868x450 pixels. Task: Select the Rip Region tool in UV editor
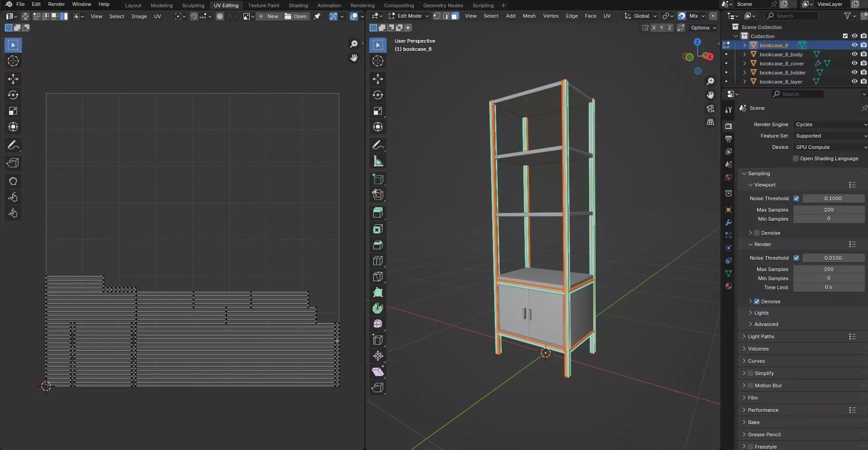[x=13, y=163]
